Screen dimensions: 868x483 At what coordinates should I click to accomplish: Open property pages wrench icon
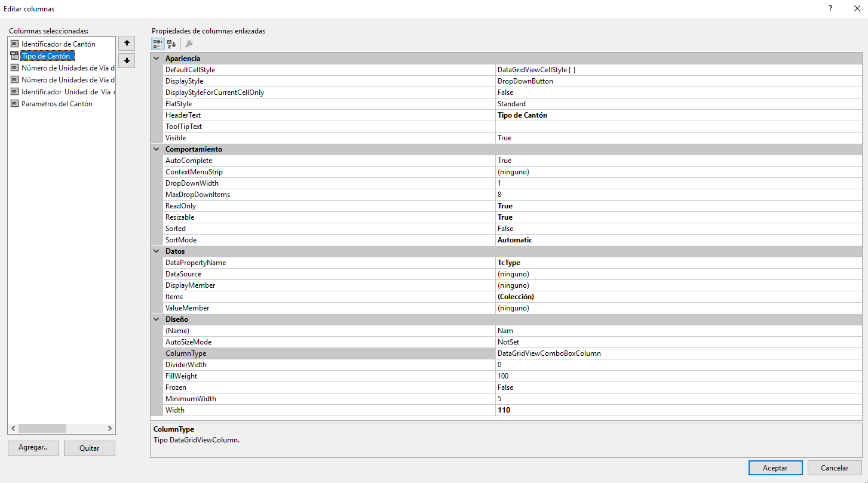pyautogui.click(x=189, y=44)
